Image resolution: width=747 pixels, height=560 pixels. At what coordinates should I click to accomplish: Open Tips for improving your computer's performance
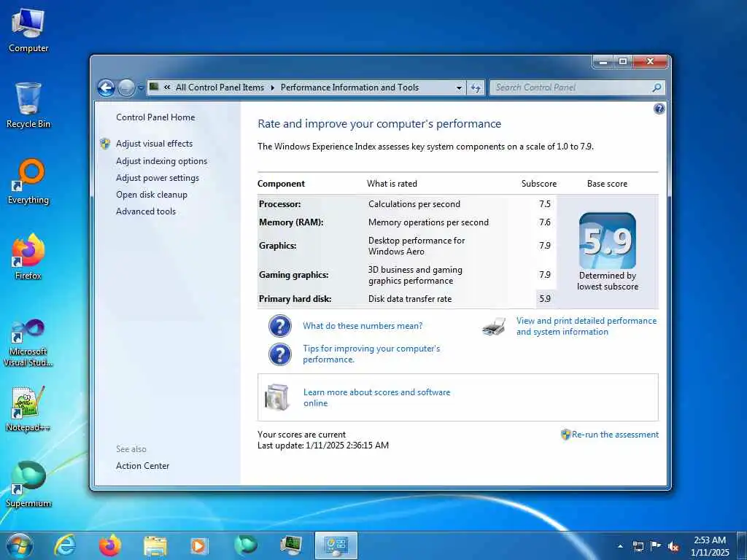point(371,354)
